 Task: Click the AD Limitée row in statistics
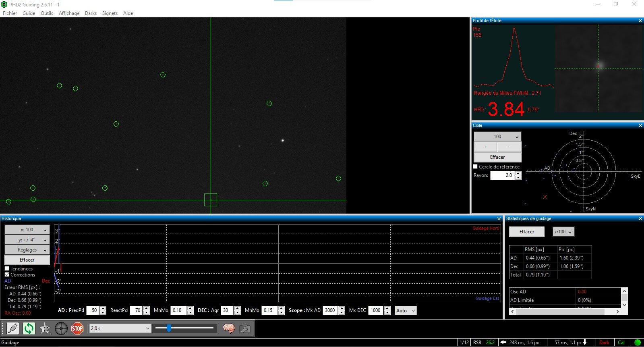coord(565,300)
